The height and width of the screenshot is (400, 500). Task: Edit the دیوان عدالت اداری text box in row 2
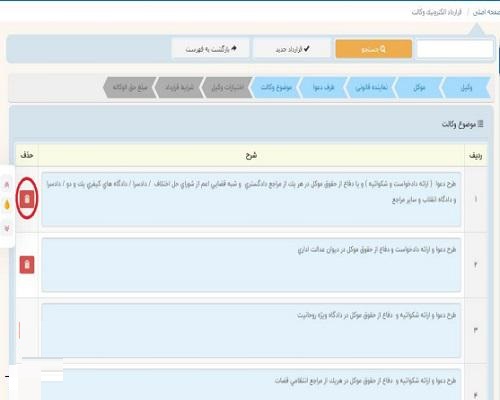251,265
